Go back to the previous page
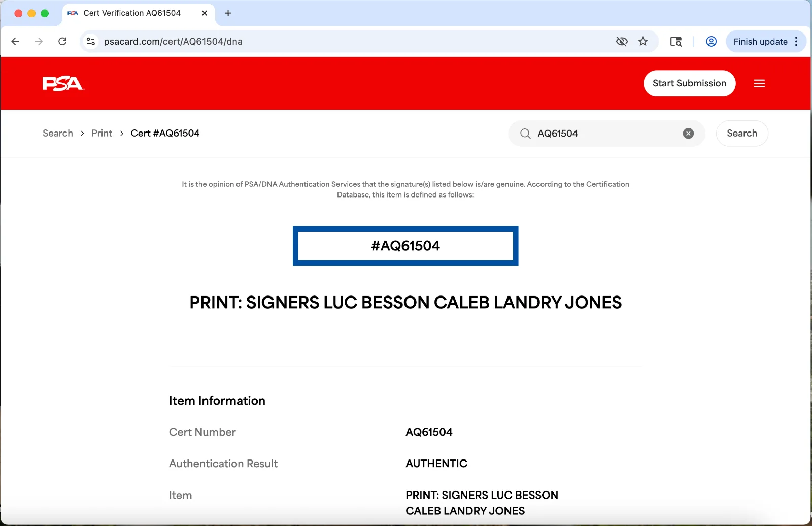 15,42
